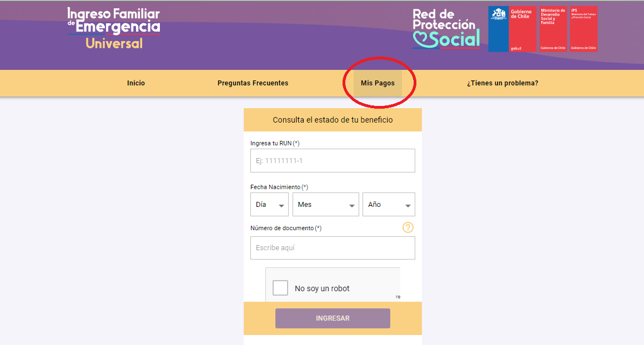
Task: Click the IPS red badge logo
Action: click(583, 29)
